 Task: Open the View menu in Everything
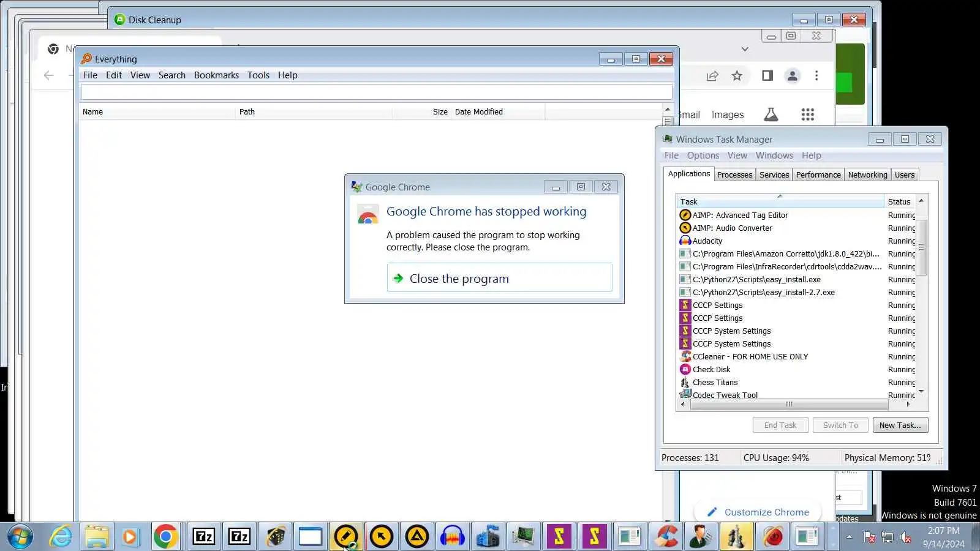[140, 75]
